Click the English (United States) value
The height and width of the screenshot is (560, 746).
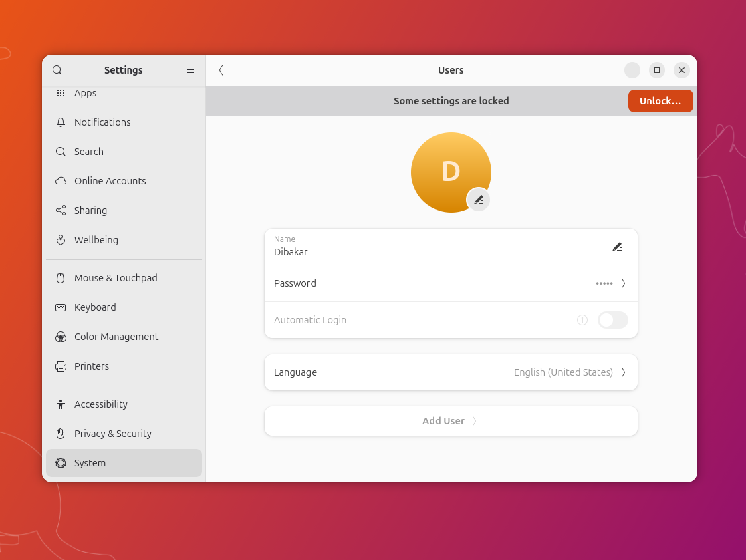(x=564, y=372)
